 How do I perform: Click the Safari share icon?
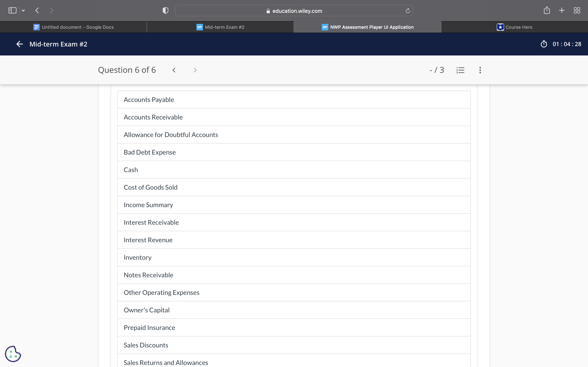point(546,10)
